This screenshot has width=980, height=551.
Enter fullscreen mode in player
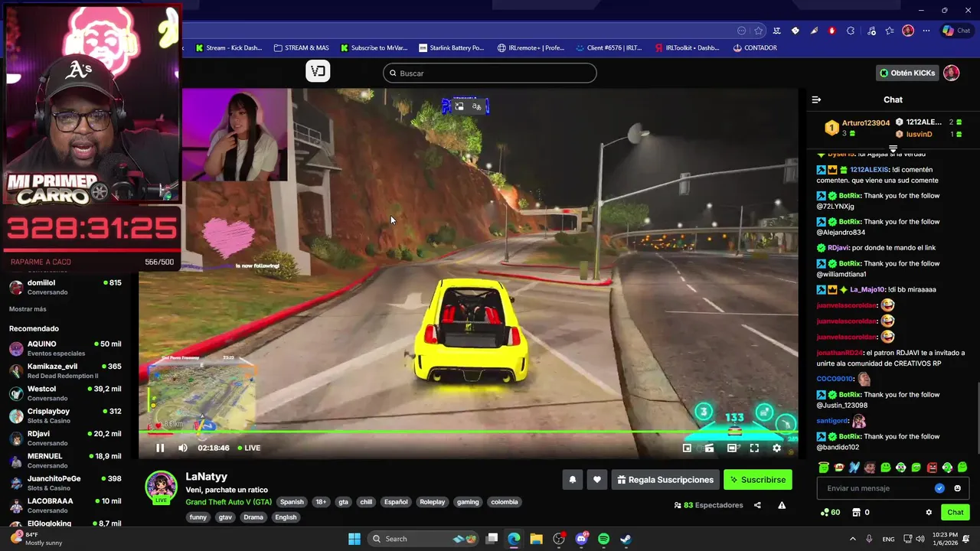coord(754,448)
